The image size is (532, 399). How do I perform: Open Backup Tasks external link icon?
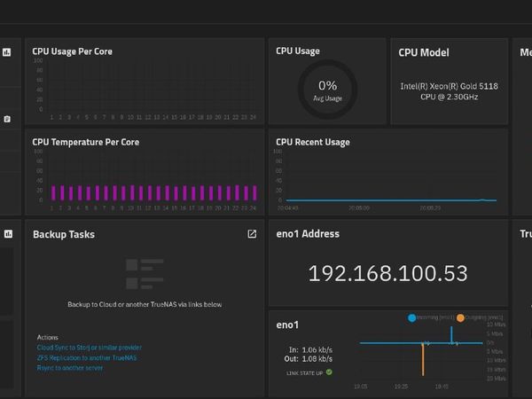click(252, 234)
